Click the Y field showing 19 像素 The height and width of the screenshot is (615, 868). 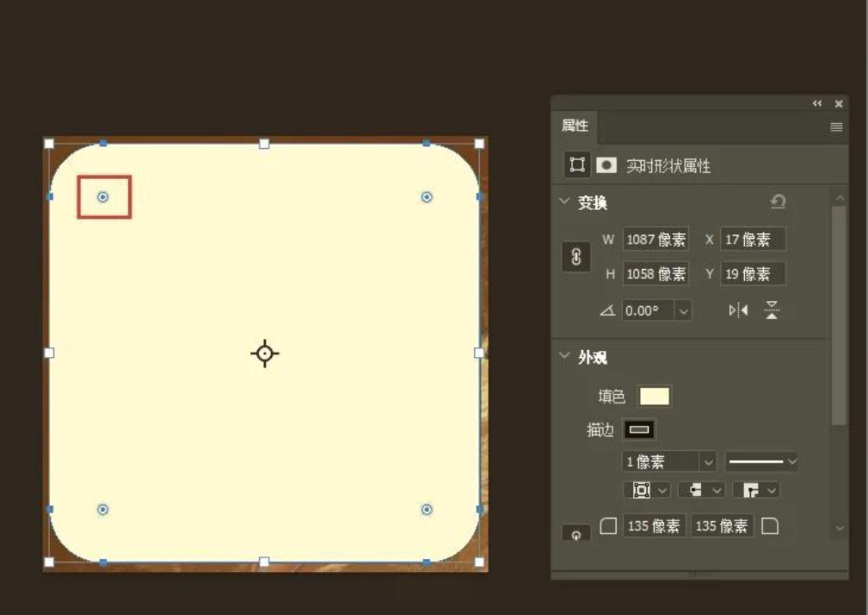coord(753,274)
